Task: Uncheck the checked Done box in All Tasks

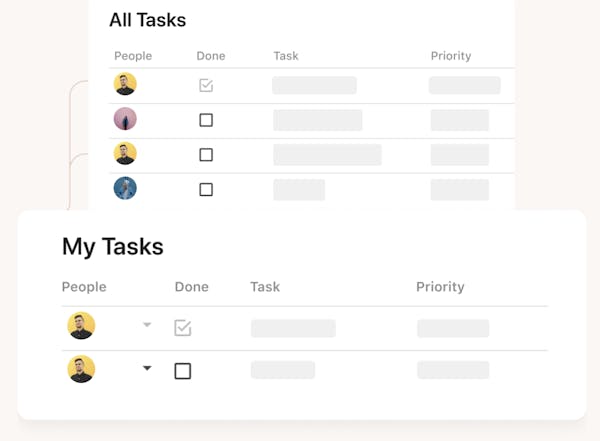Action: point(206,86)
